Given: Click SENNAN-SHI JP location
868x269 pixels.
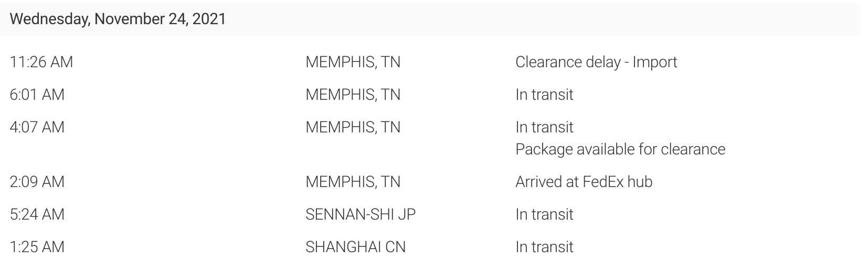Looking at the screenshot, I should 360,214.
